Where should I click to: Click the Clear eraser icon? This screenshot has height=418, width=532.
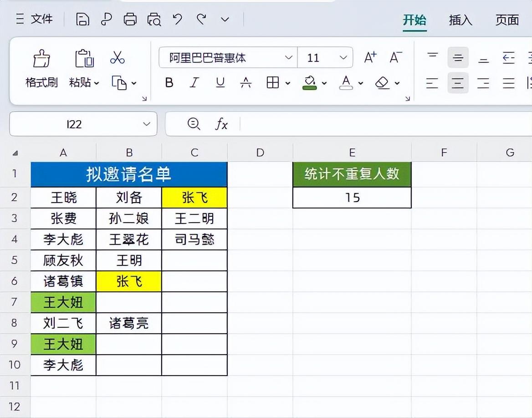383,82
